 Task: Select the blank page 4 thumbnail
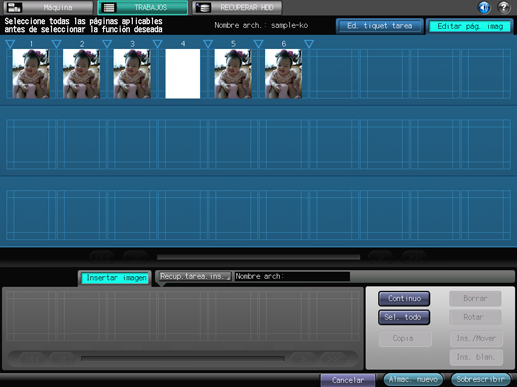[183, 74]
